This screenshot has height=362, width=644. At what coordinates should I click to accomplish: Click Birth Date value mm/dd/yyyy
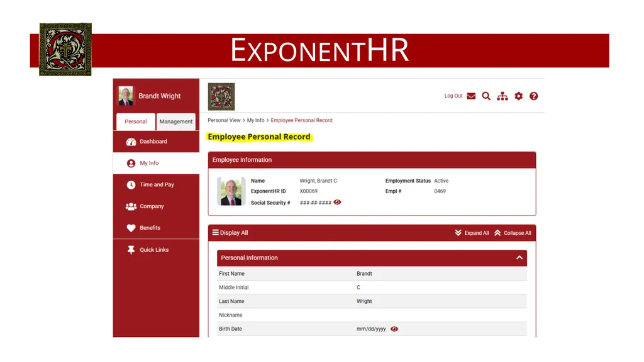pyautogui.click(x=371, y=329)
